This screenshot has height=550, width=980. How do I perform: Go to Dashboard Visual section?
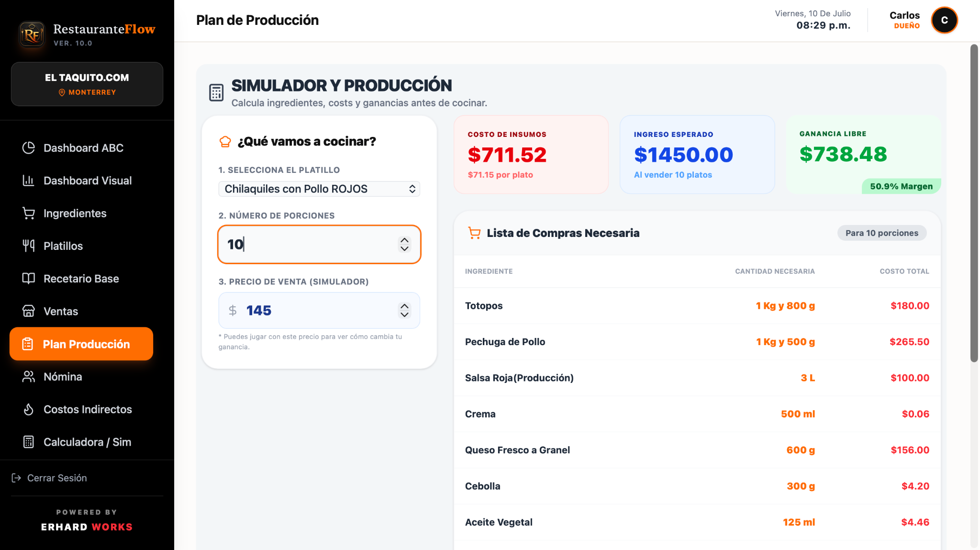[81, 180]
